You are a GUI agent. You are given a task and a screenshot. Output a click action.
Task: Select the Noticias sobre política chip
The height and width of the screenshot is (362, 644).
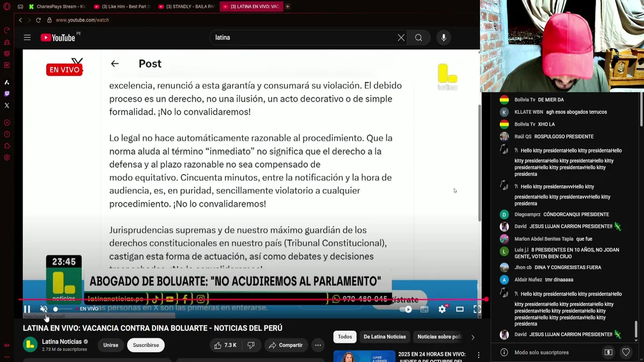point(439,337)
